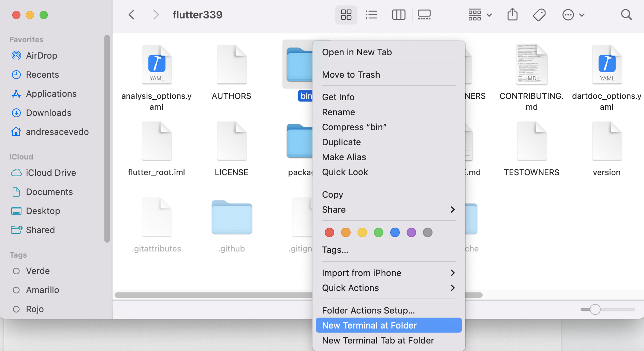This screenshot has height=351, width=644.
Task: Expand Import from iPhone submenu
Action: pos(389,273)
